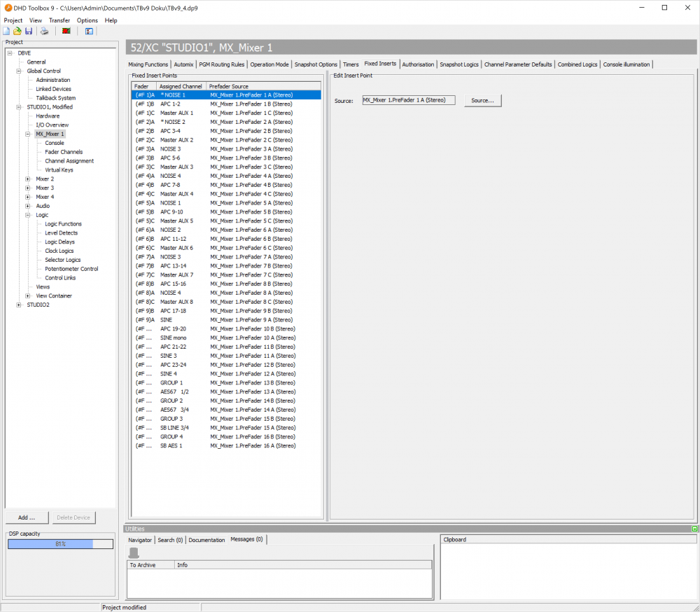This screenshot has width=700, height=612.
Task: Create a new project using the blank page icon
Action: (7, 31)
